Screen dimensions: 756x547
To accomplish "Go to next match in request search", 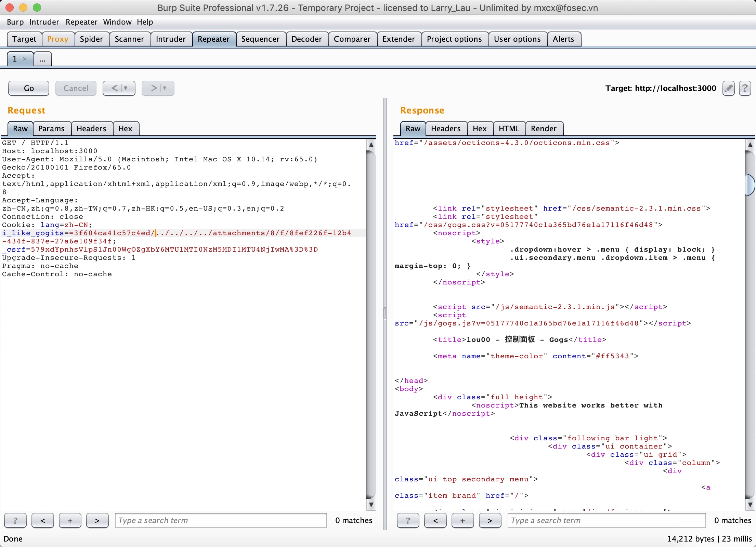I will pyautogui.click(x=97, y=520).
